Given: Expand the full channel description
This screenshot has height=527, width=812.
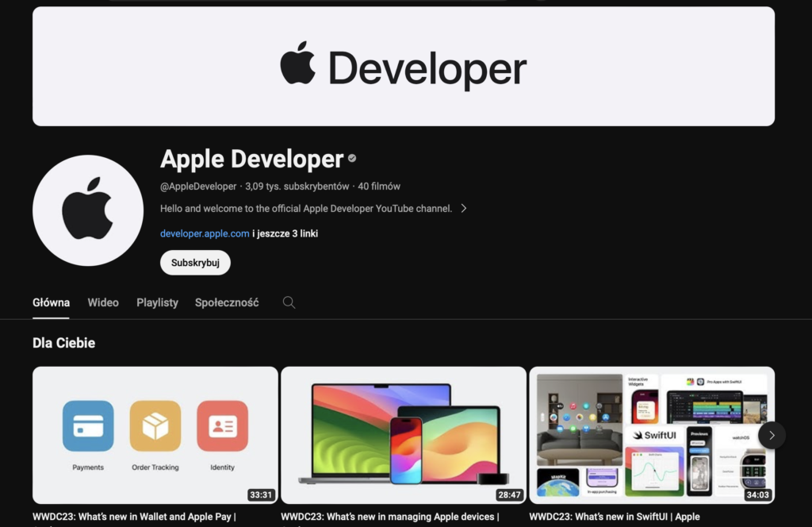Looking at the screenshot, I should [464, 208].
